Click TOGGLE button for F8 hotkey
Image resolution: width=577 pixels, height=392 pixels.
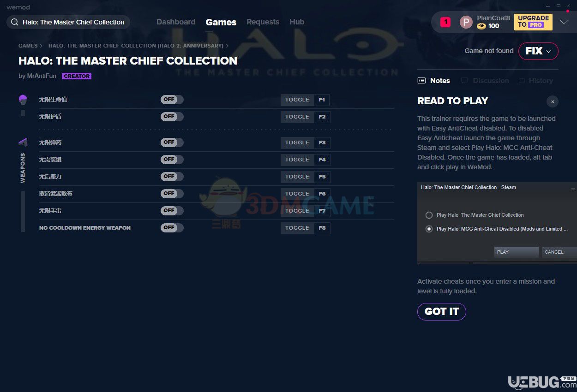point(297,228)
